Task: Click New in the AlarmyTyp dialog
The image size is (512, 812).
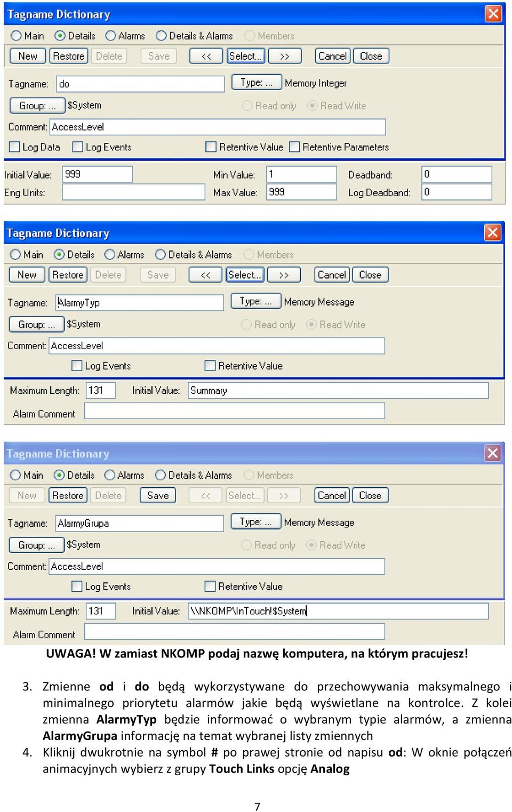Action: tap(27, 275)
